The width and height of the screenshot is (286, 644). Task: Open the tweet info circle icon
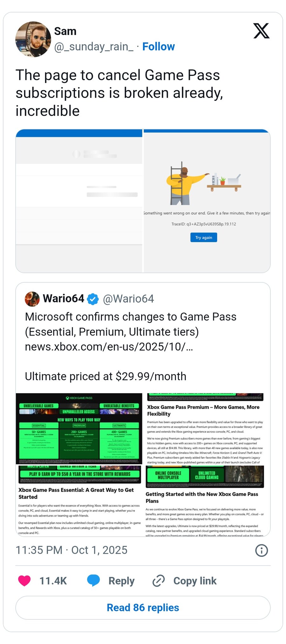(x=261, y=550)
